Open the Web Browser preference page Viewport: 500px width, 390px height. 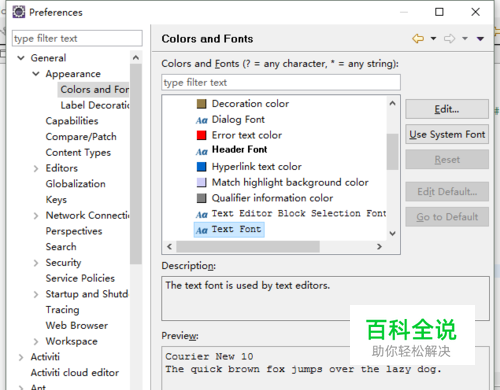(77, 326)
